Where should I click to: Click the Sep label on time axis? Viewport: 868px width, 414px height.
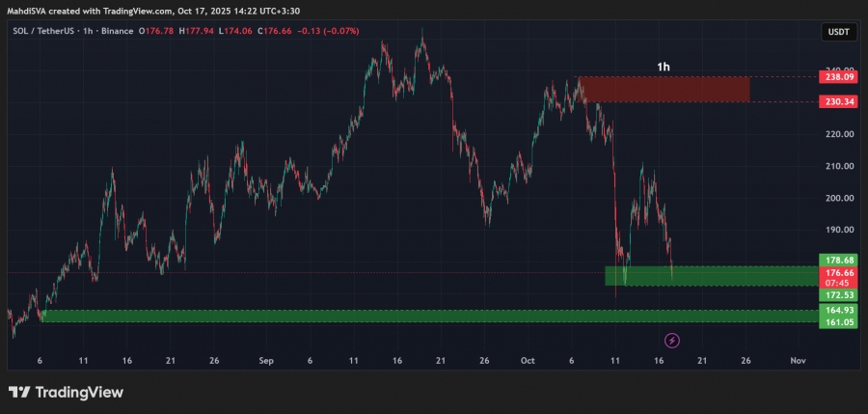pyautogui.click(x=267, y=360)
